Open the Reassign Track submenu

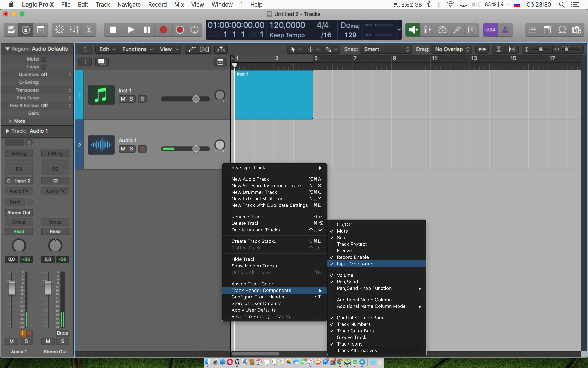click(275, 168)
